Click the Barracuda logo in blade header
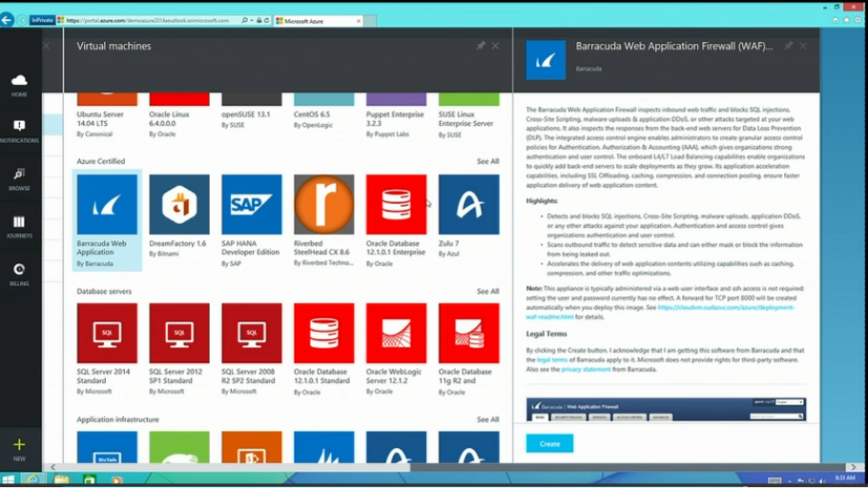This screenshot has width=868, height=490. click(546, 60)
